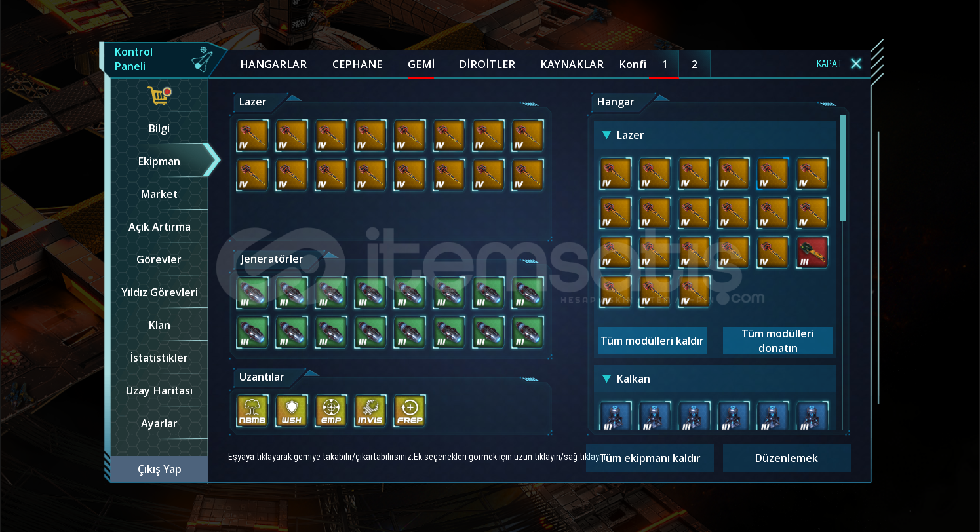The height and width of the screenshot is (532, 980).
Task: Open Ayarlar settings
Action: pos(159,423)
